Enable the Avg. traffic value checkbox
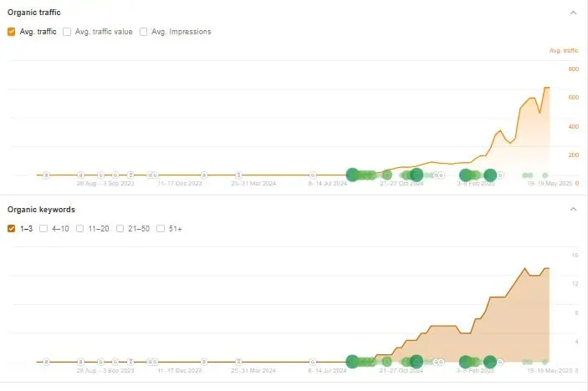588x391 pixels. 67,32
